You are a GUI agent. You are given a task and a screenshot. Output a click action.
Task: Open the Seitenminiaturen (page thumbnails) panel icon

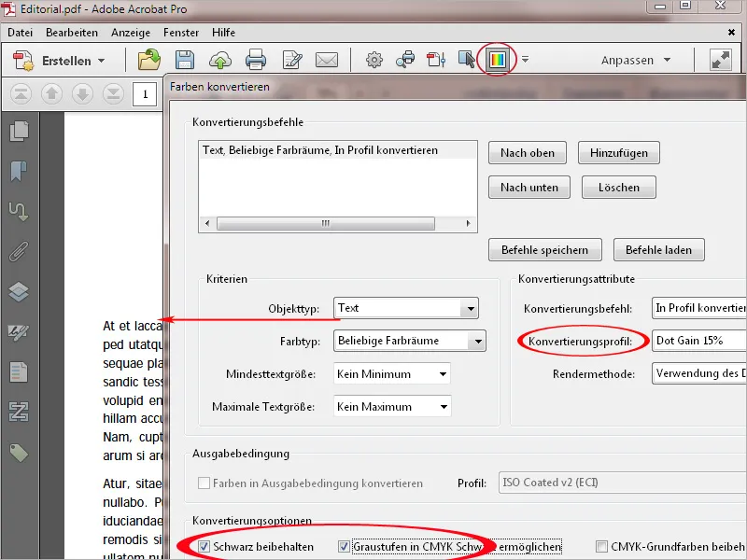pos(20,131)
